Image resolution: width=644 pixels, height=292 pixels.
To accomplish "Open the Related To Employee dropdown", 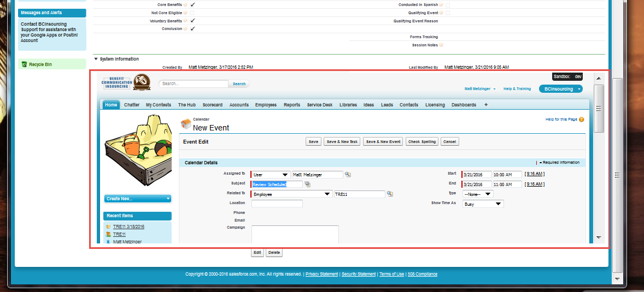I will click(291, 194).
